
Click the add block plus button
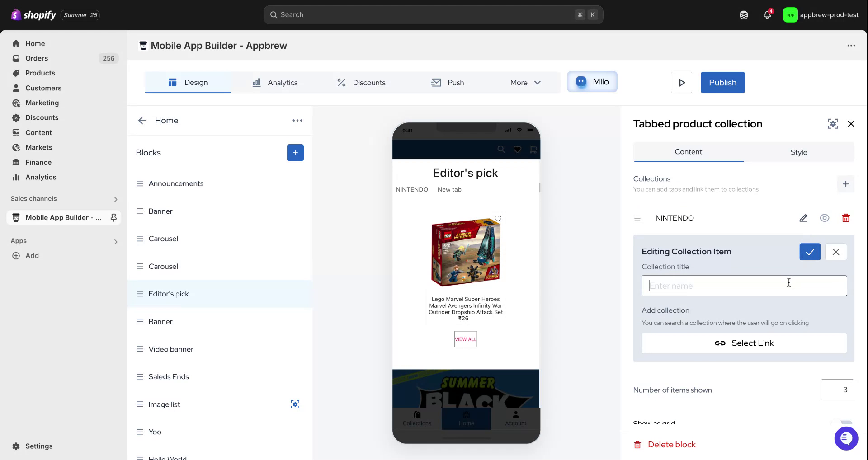click(x=295, y=153)
